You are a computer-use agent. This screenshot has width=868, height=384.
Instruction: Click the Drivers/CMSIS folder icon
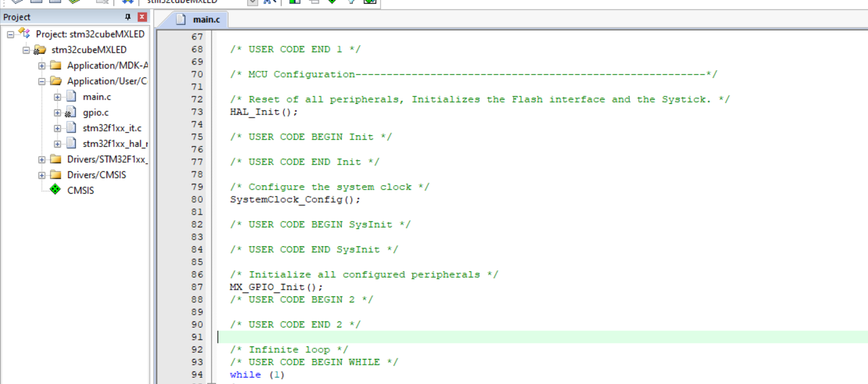[56, 174]
